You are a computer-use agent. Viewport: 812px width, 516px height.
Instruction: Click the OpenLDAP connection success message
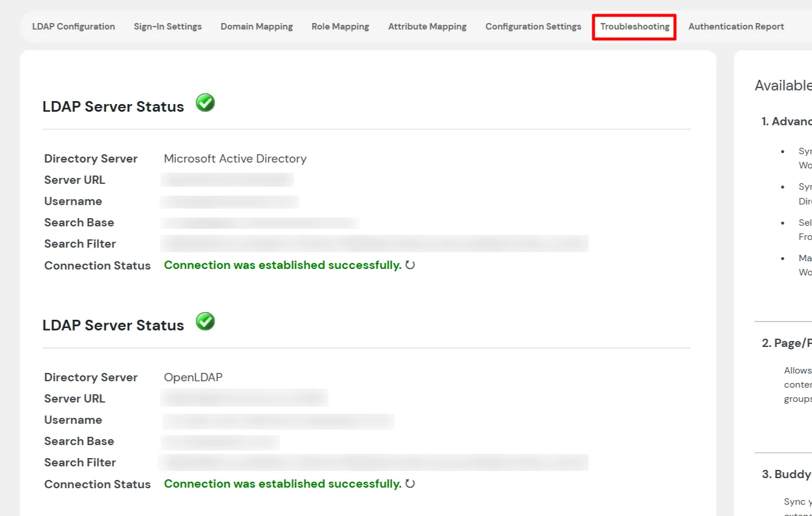pyautogui.click(x=282, y=483)
